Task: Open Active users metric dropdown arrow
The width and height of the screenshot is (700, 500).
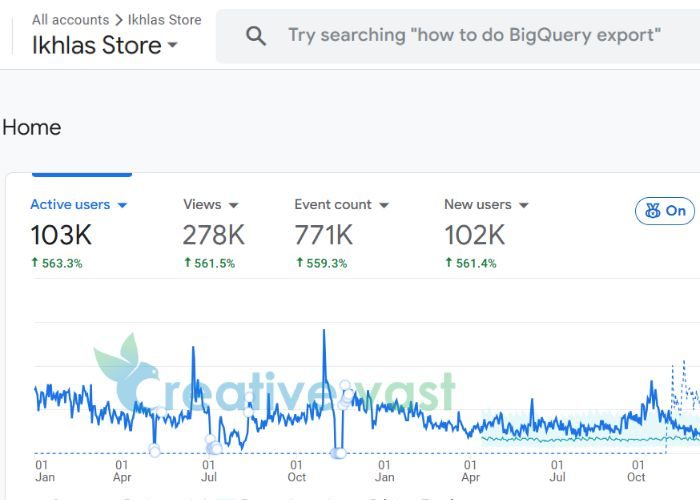Action: (122, 205)
